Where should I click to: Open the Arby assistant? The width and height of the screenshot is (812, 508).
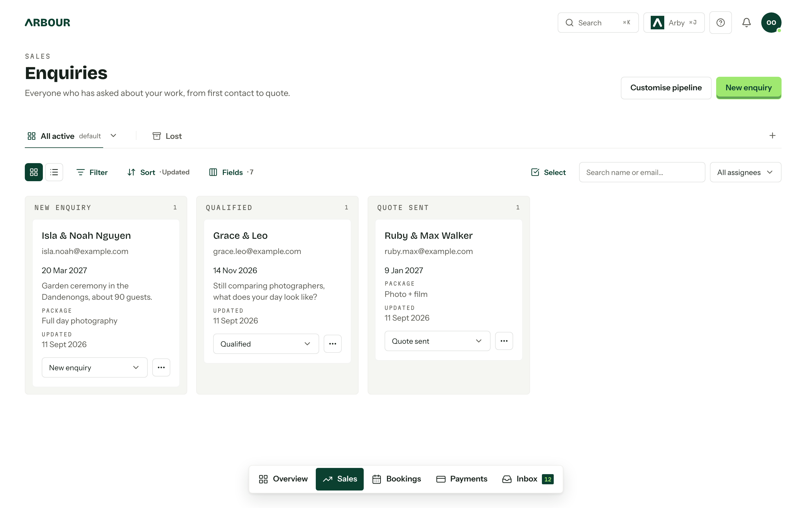click(674, 23)
